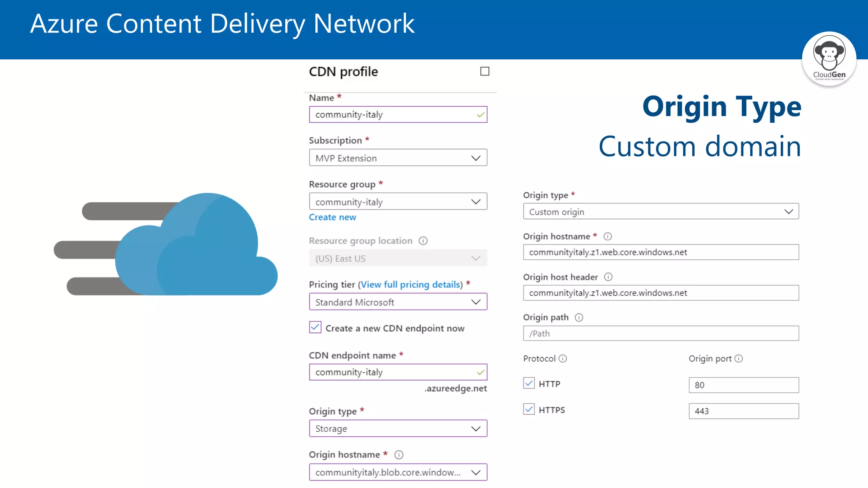
Task: Open the Pricing tier Standard Microsoft dropdown
Action: pos(398,302)
